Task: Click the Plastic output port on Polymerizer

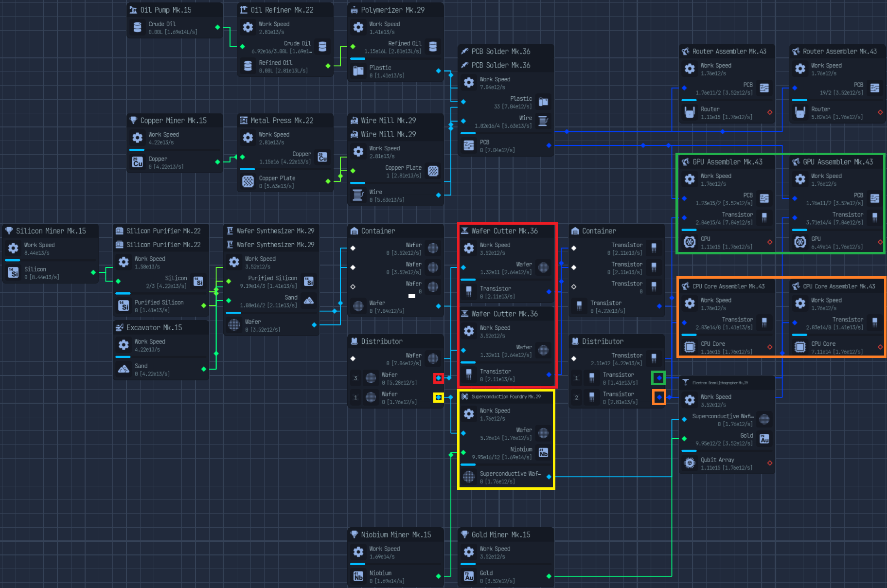Action: [x=438, y=71]
